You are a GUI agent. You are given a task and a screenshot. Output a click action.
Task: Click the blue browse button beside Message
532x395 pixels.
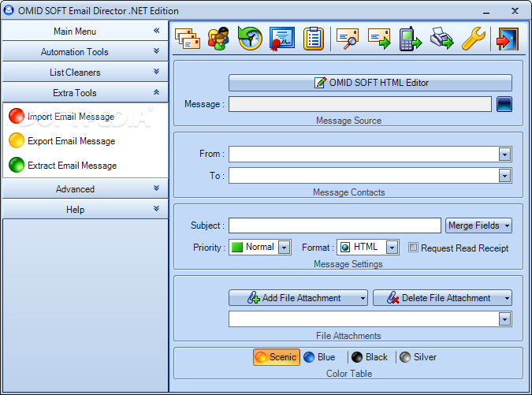[x=504, y=104]
